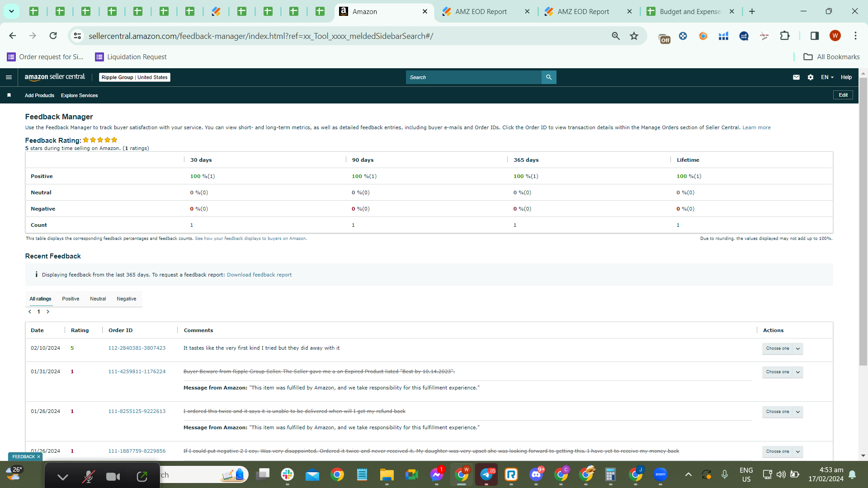Go back using the browser back arrow
This screenshot has width=868, height=488.
tap(13, 36)
